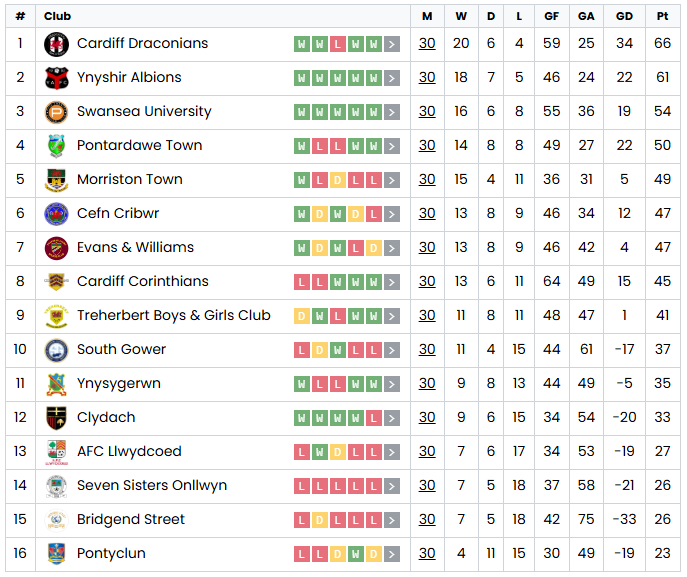Expand Pontyclun recent form arrow

tap(392, 554)
